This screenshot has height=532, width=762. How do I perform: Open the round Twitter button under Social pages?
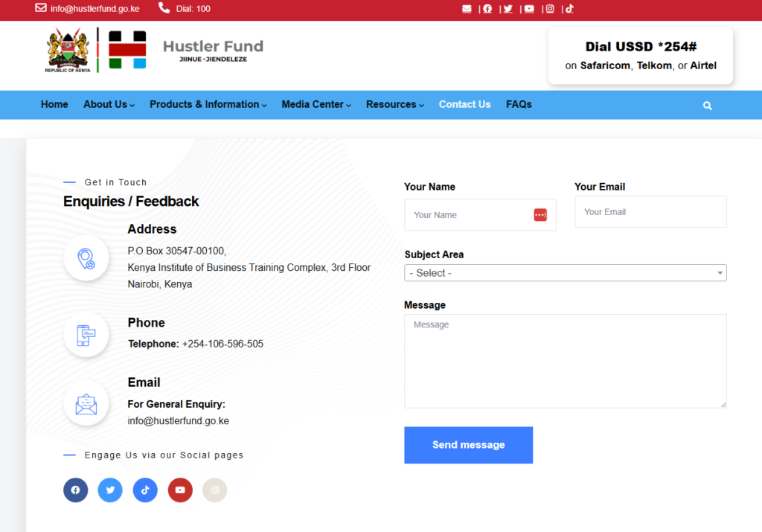click(x=110, y=490)
